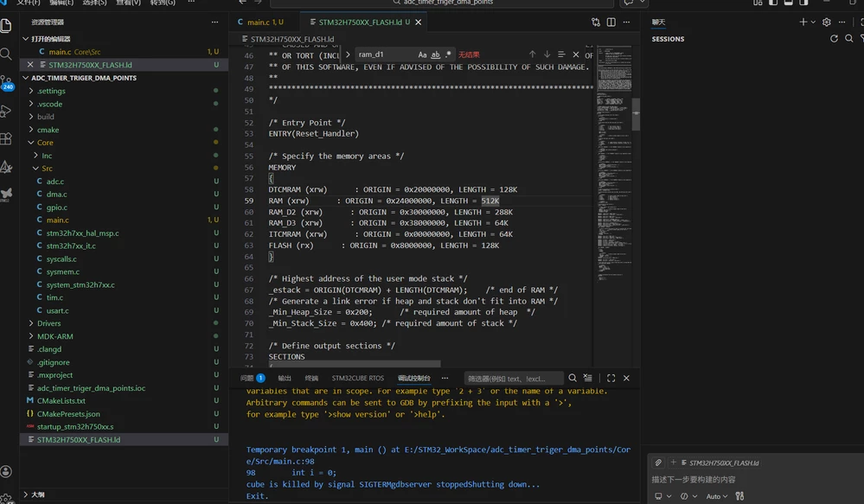Open the Extensions view icon
864x504 pixels.
(6, 139)
